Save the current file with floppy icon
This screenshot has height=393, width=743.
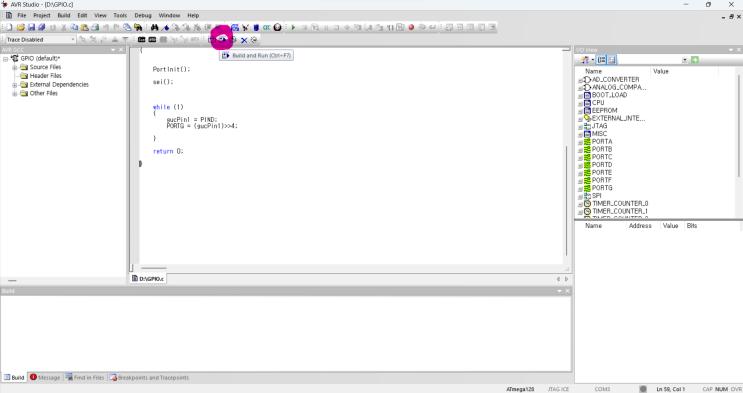point(31,27)
